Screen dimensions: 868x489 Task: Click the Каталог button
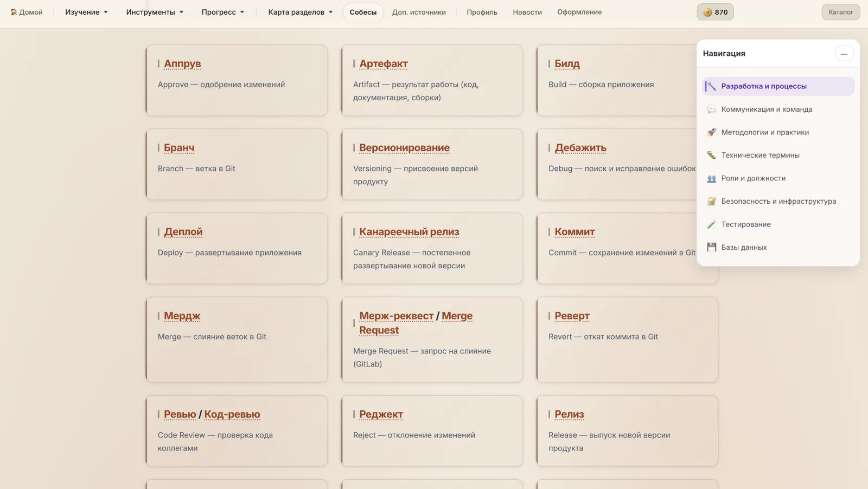[841, 12]
